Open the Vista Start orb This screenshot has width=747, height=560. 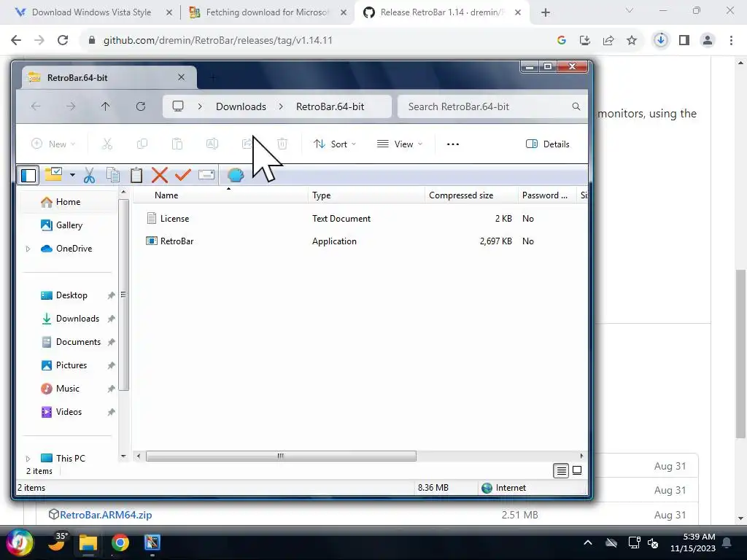19,542
